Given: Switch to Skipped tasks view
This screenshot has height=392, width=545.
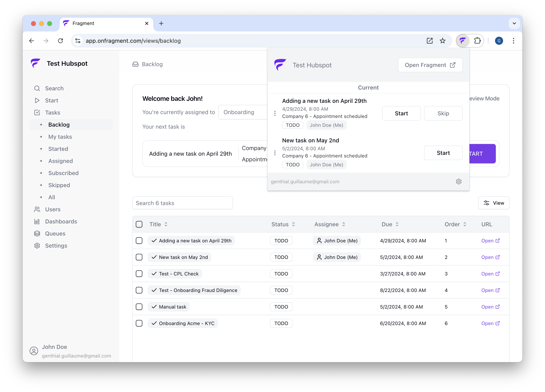Looking at the screenshot, I should click(59, 185).
